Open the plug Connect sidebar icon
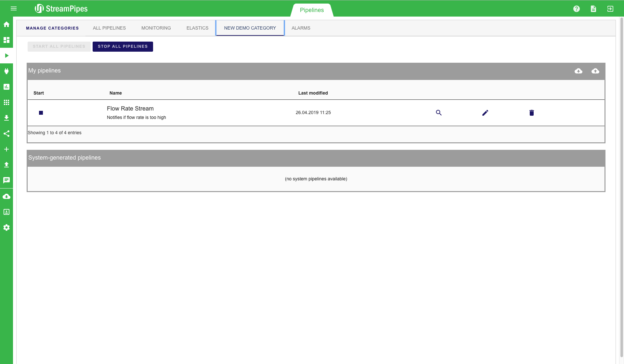The width and height of the screenshot is (624, 364). [6, 71]
